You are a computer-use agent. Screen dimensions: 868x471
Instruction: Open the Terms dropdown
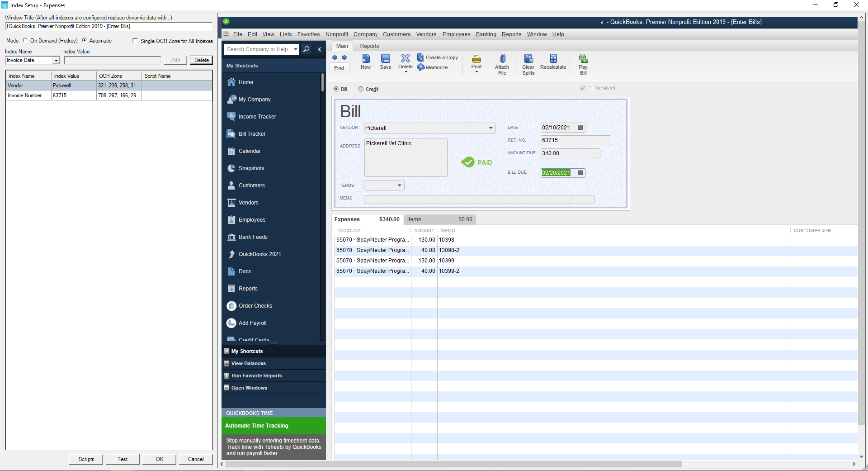click(400, 186)
